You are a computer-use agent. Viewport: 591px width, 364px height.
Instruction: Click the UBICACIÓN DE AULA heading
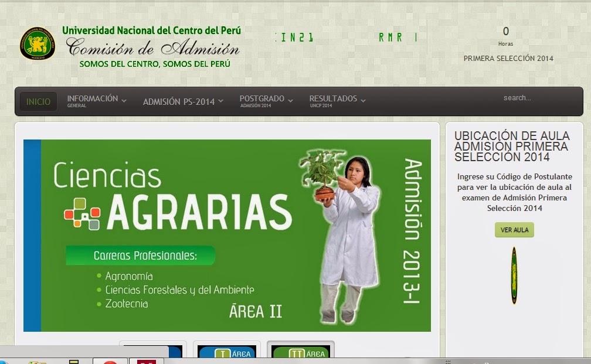tap(512, 146)
